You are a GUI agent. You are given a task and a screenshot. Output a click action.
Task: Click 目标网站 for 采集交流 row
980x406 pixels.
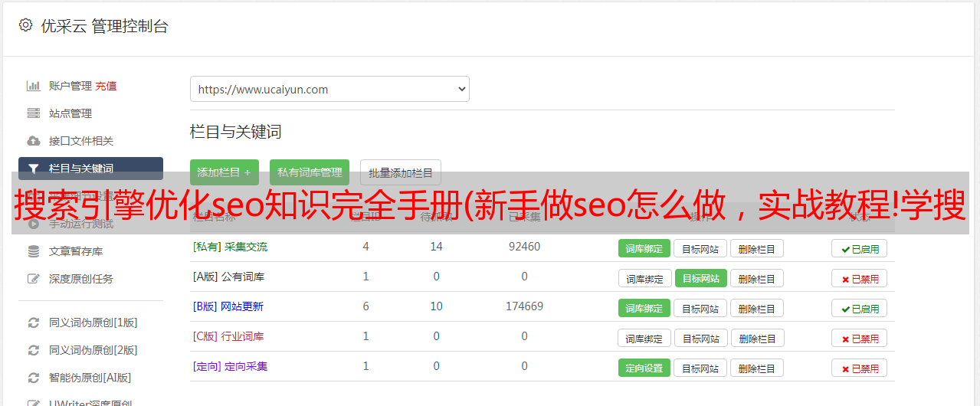pos(700,248)
